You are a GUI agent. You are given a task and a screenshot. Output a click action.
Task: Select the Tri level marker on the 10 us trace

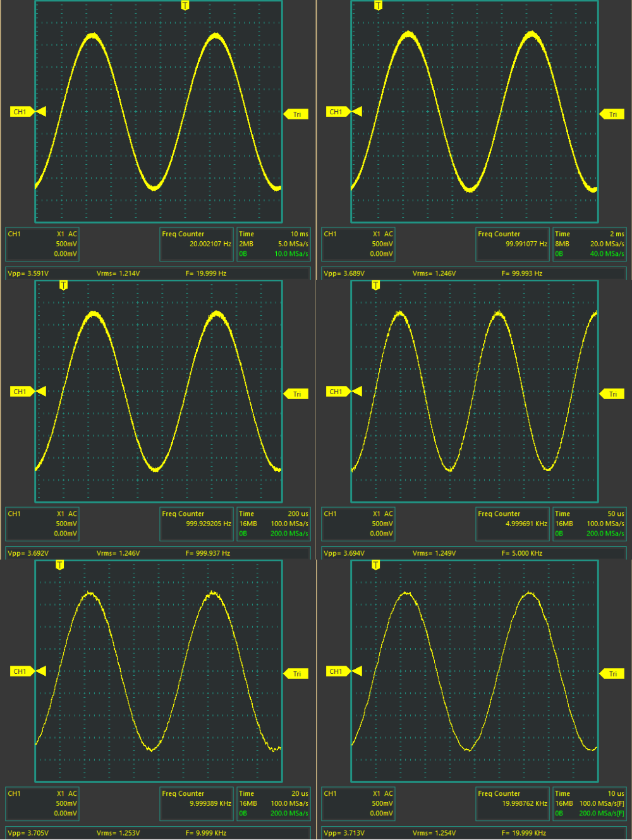[612, 674]
